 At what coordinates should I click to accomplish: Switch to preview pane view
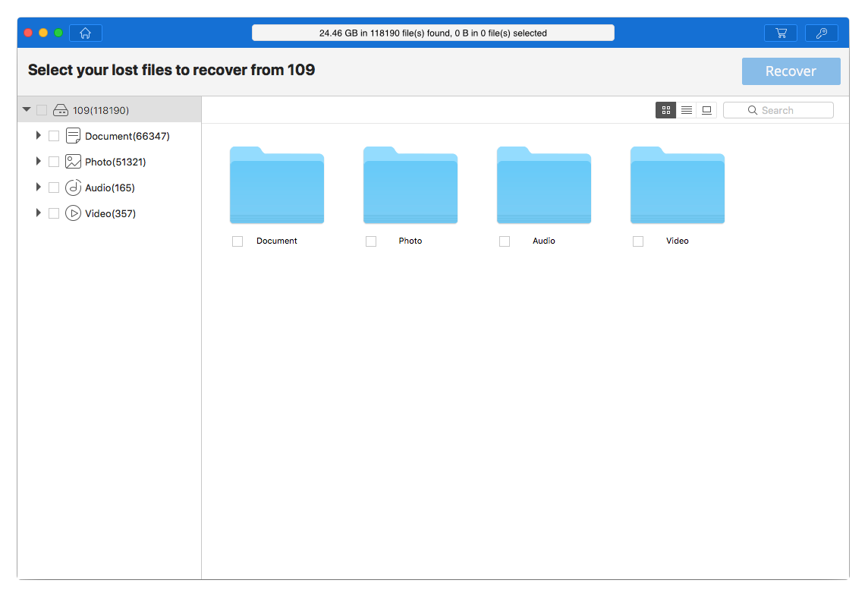click(x=707, y=110)
